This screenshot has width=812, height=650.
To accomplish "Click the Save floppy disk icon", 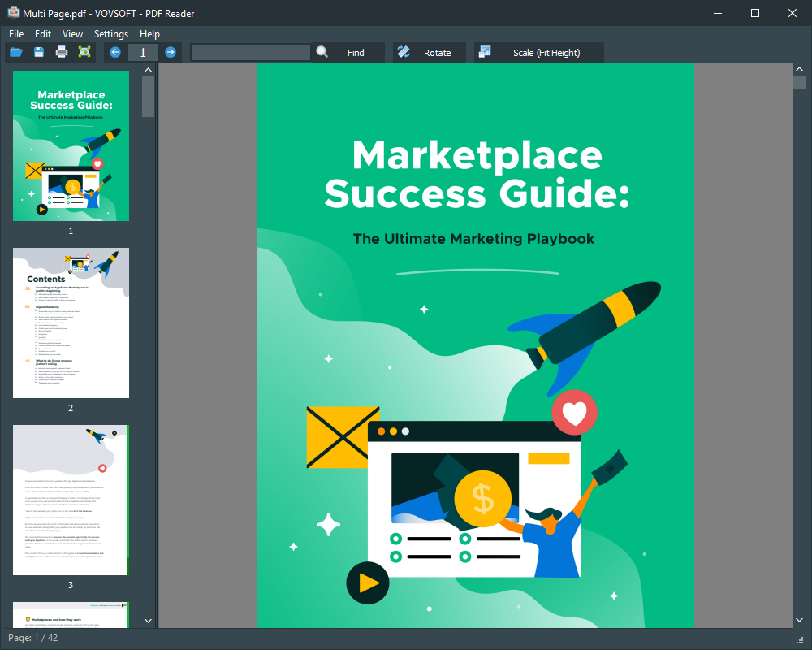I will point(39,52).
